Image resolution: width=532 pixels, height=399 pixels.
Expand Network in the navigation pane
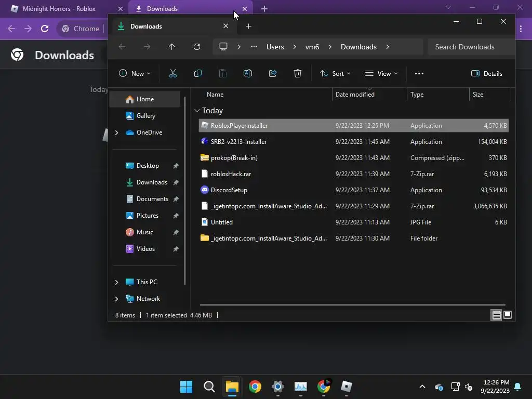pos(117,299)
